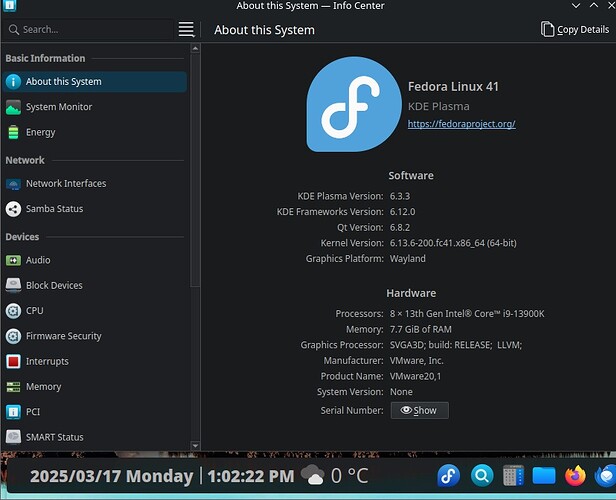This screenshot has width=616, height=500.
Task: Select 'System Monitor' sidebar entry
Action: coord(94,107)
